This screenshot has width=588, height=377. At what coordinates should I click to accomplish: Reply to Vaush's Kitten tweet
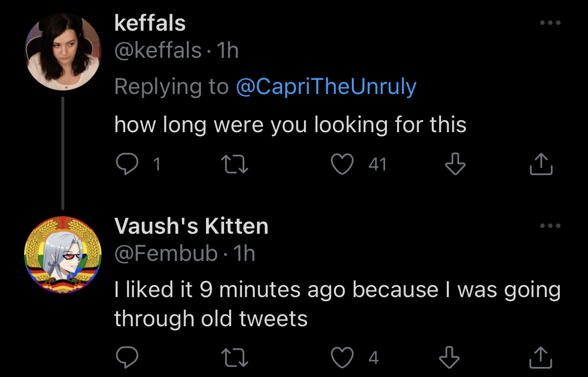coord(127,357)
